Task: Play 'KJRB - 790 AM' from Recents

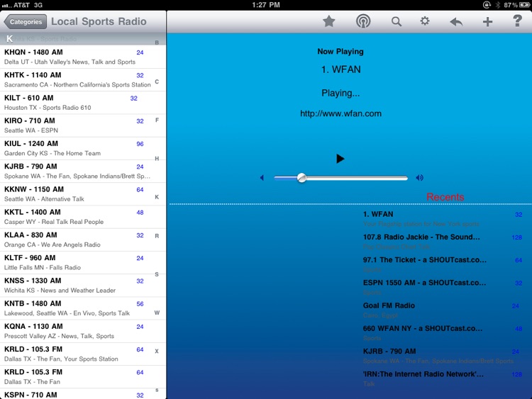Action: 443,356
